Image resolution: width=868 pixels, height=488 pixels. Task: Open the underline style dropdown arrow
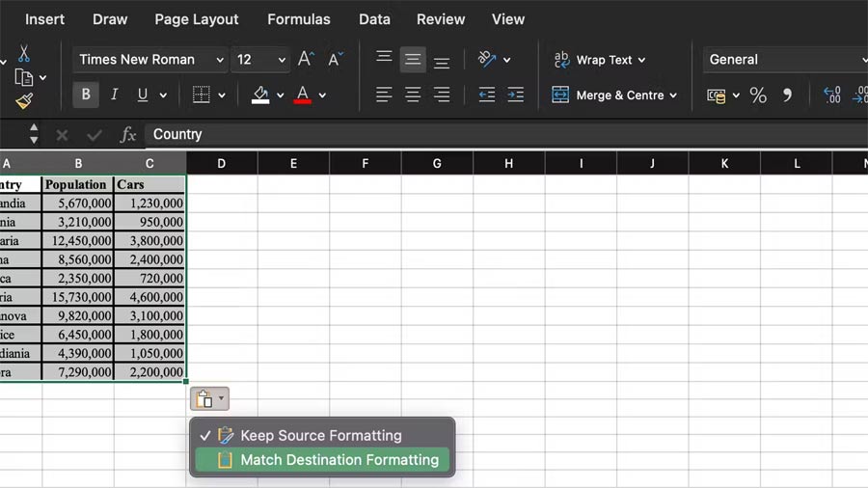pyautogui.click(x=163, y=95)
